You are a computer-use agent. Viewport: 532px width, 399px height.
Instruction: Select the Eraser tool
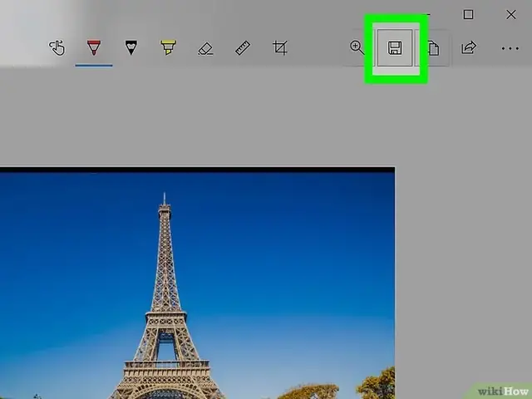coord(205,48)
